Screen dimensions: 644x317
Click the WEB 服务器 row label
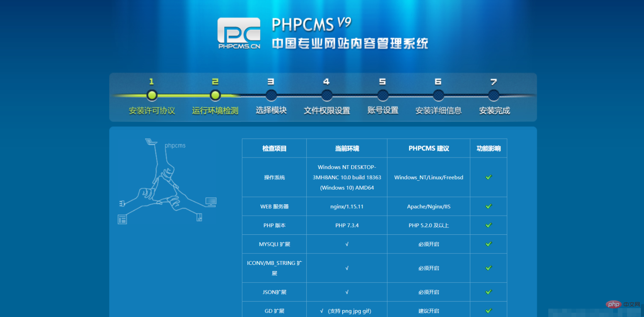274,207
